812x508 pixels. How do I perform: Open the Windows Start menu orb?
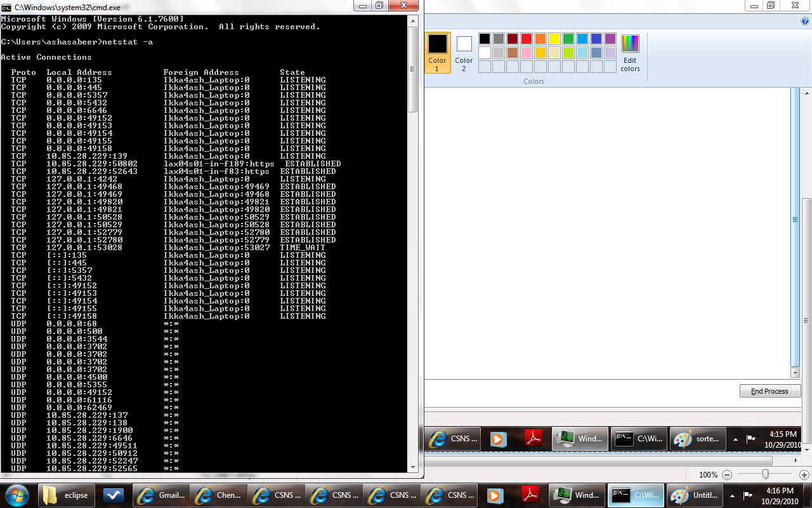point(17,495)
